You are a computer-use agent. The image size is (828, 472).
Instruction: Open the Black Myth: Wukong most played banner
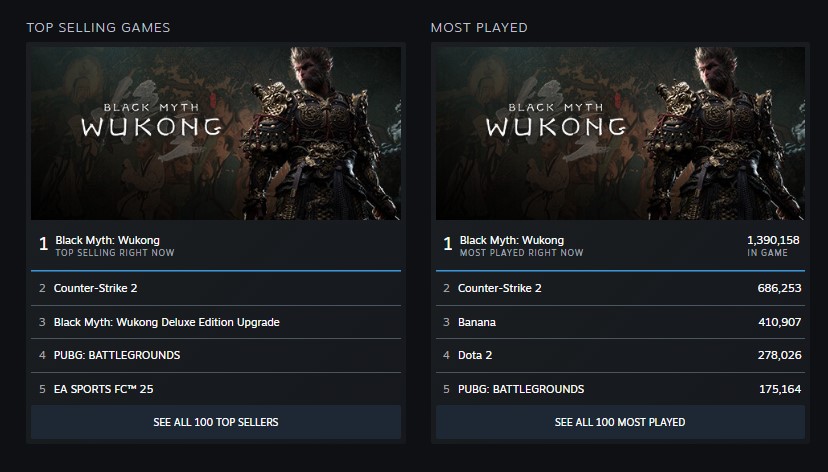(619, 132)
